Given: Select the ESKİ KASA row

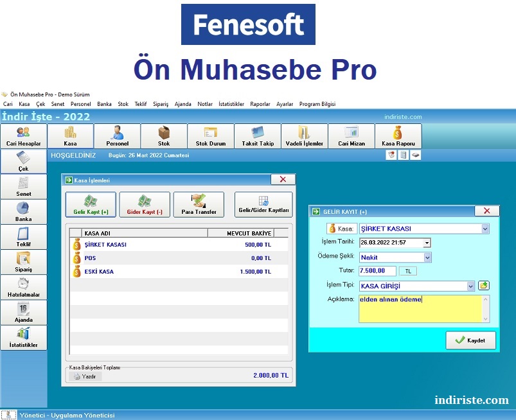Looking at the screenshot, I should click(x=179, y=272).
